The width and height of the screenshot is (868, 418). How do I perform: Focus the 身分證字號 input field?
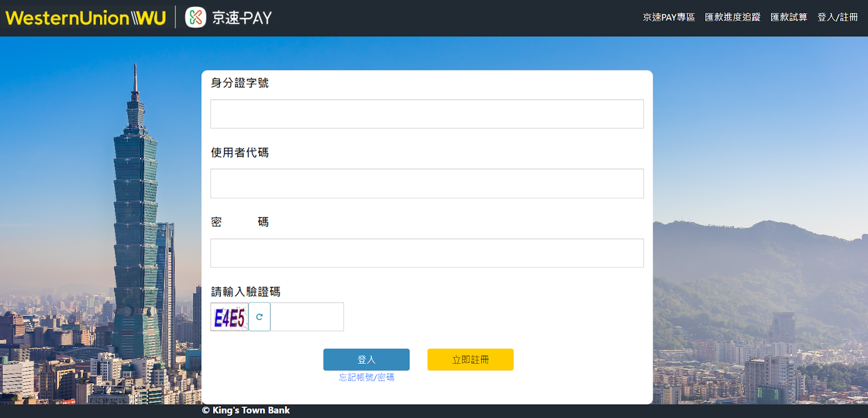tap(427, 114)
